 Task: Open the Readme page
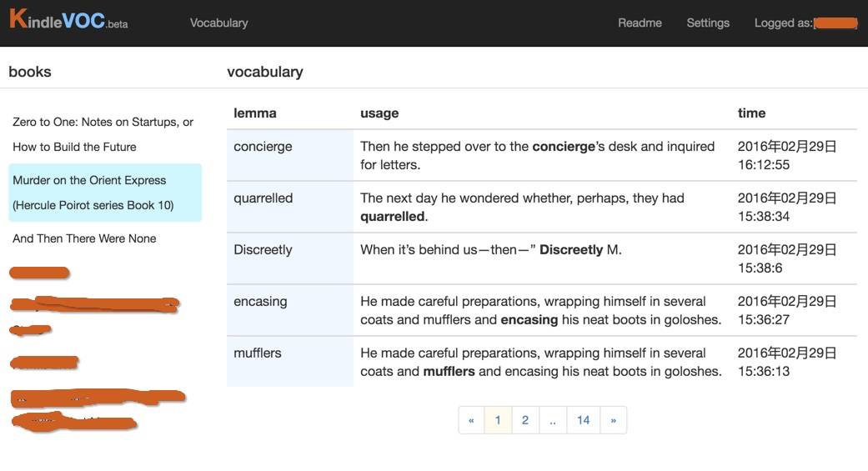pyautogui.click(x=640, y=23)
